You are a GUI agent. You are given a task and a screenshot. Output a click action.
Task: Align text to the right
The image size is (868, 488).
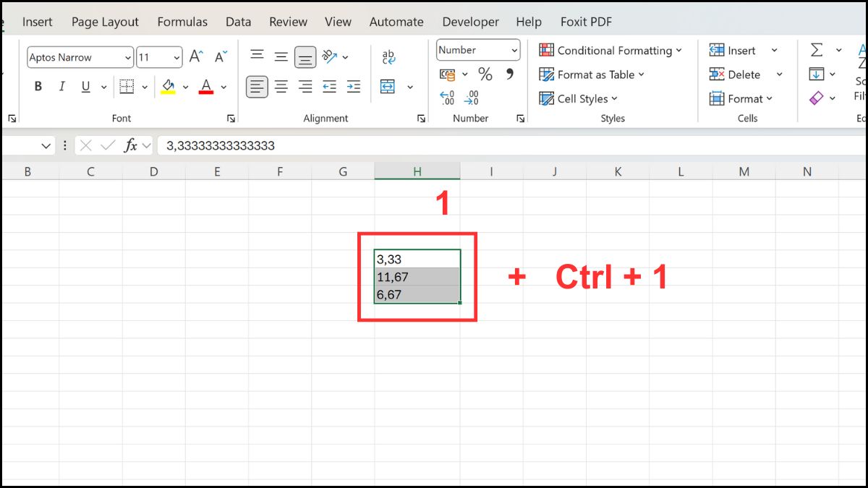point(305,87)
